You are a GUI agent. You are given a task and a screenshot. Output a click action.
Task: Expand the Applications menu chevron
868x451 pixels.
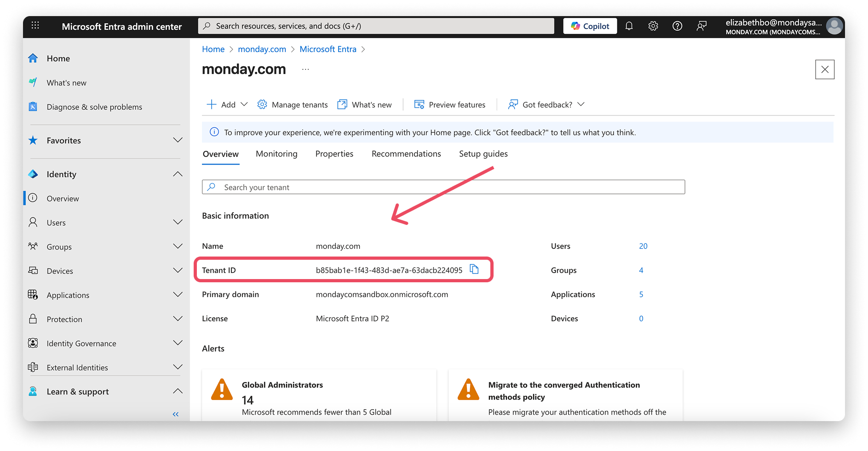(178, 295)
